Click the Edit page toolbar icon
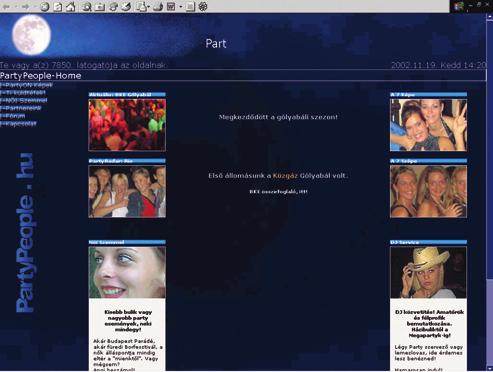493x372 pixels. coord(171,7)
